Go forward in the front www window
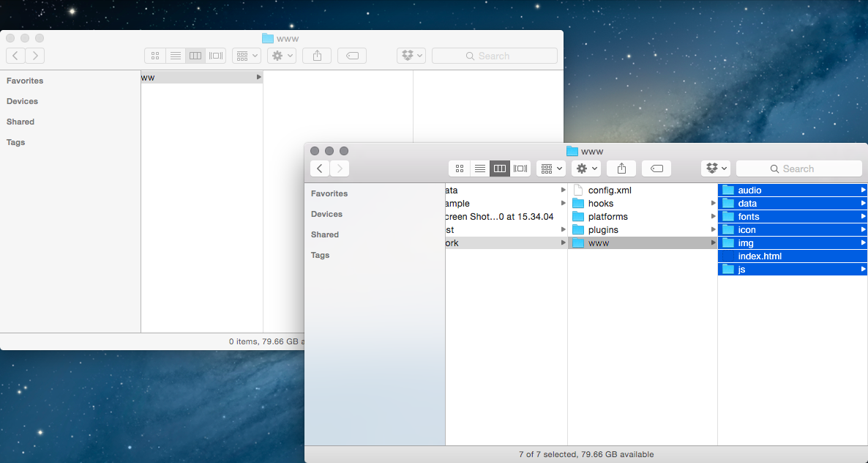The height and width of the screenshot is (463, 868). pos(340,168)
